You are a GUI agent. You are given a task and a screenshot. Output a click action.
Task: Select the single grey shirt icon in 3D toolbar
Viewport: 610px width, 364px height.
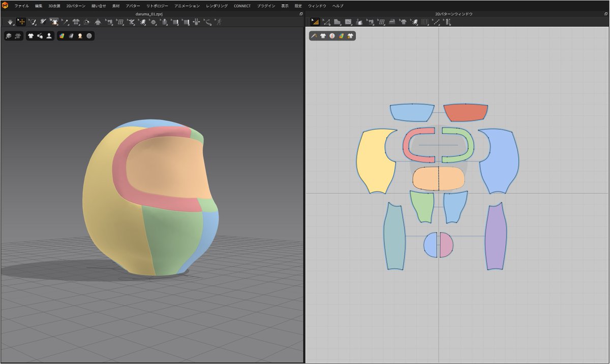coord(98,22)
